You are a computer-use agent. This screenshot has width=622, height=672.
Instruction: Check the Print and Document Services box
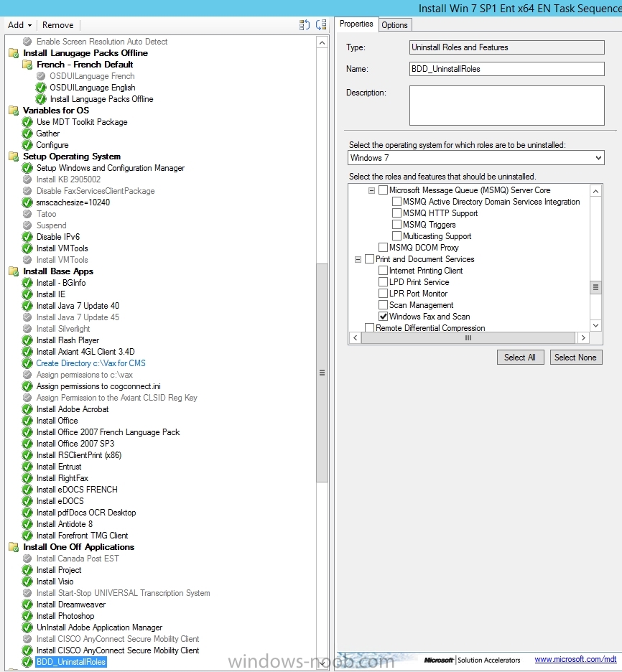(x=369, y=259)
